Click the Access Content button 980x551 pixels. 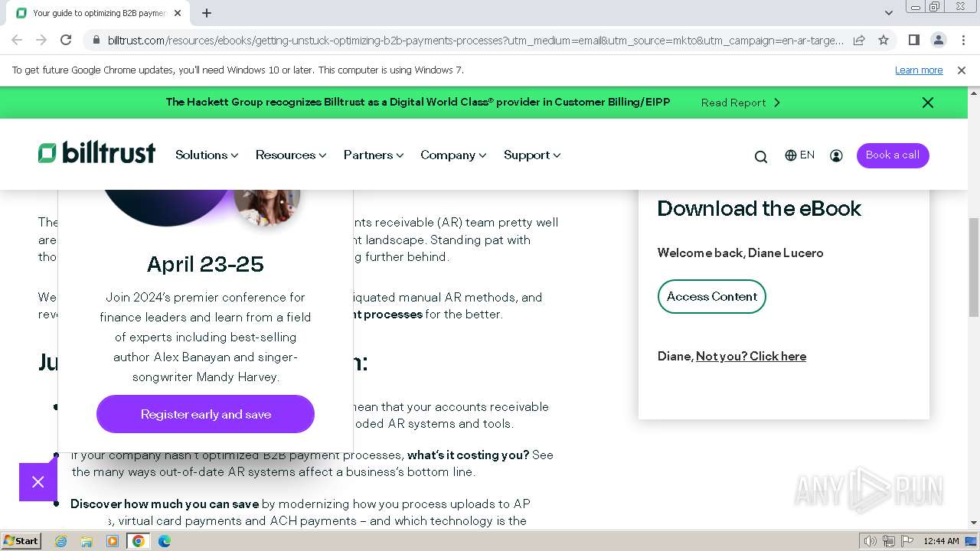click(712, 297)
